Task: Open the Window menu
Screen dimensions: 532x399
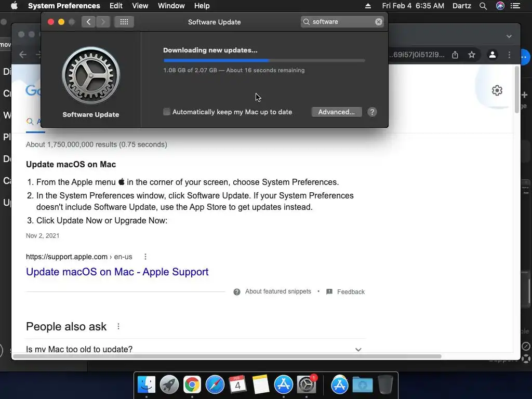Action: click(x=171, y=6)
